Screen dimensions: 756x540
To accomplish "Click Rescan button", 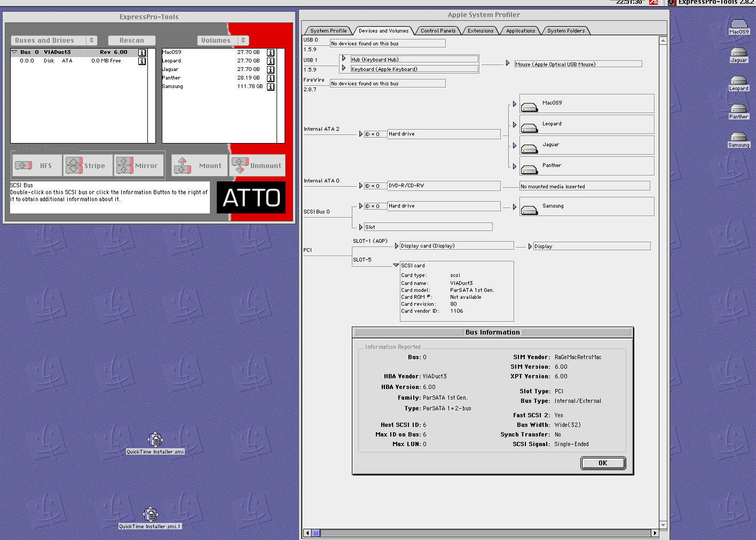I will pos(132,41).
